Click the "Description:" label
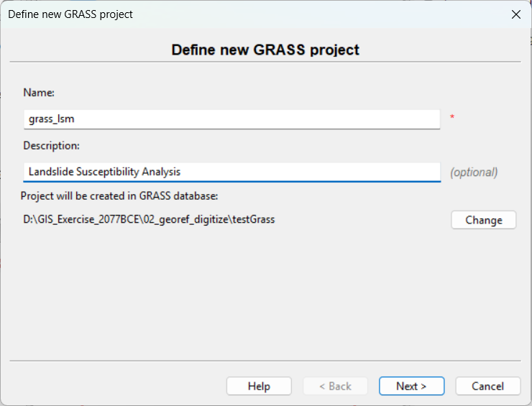Image resolution: width=532 pixels, height=406 pixels. pos(51,145)
